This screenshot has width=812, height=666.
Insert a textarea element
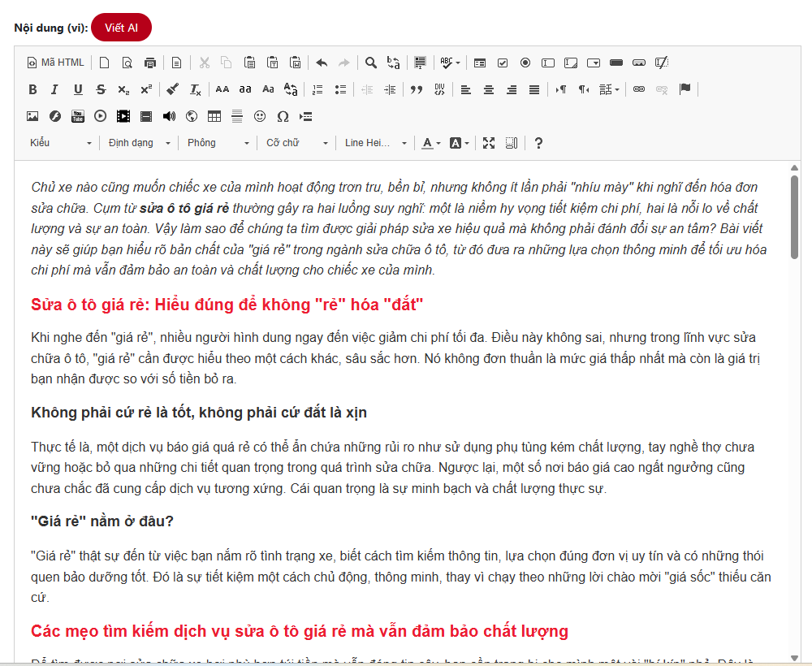571,63
